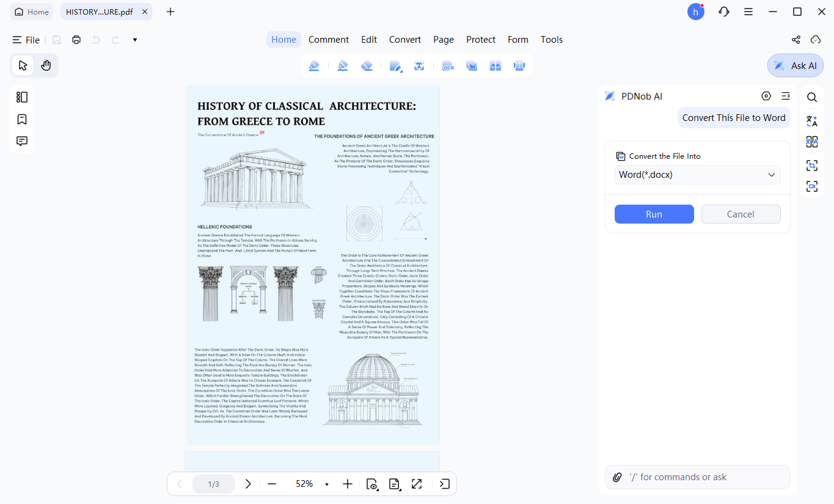Click the Run button
Image resolution: width=834 pixels, height=504 pixels.
654,214
